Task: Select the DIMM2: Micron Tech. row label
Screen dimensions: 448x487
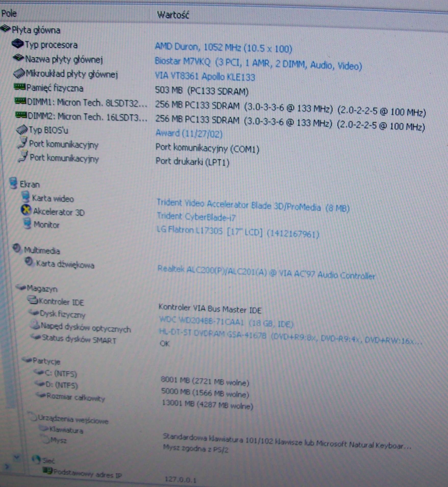Action: tap(87, 117)
